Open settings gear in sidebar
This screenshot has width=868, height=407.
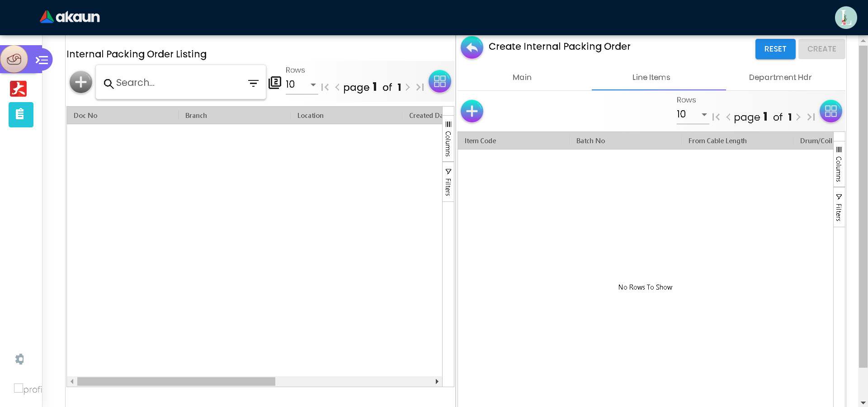click(19, 359)
